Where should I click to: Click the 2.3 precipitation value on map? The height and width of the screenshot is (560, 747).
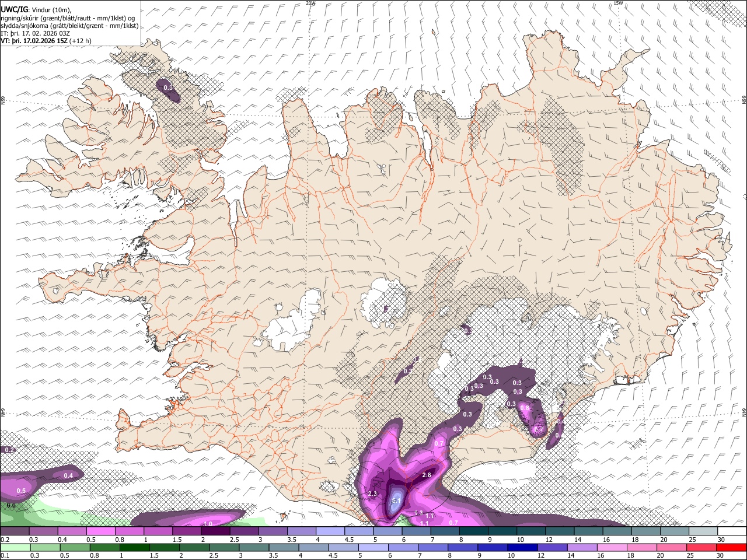[x=373, y=494]
